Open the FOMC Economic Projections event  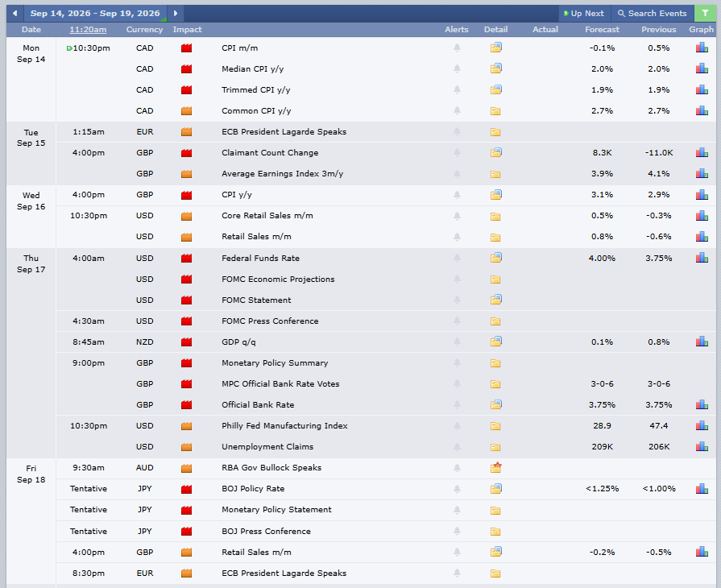coord(278,279)
